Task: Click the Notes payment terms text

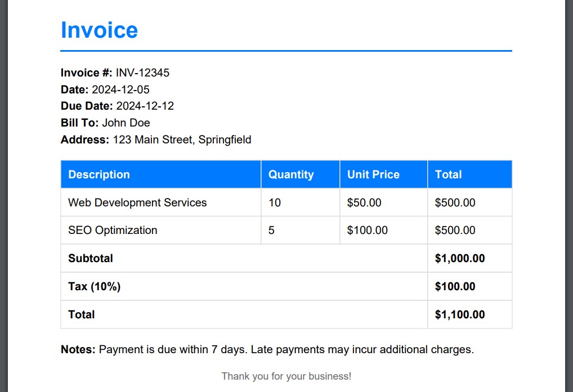Action: point(267,350)
